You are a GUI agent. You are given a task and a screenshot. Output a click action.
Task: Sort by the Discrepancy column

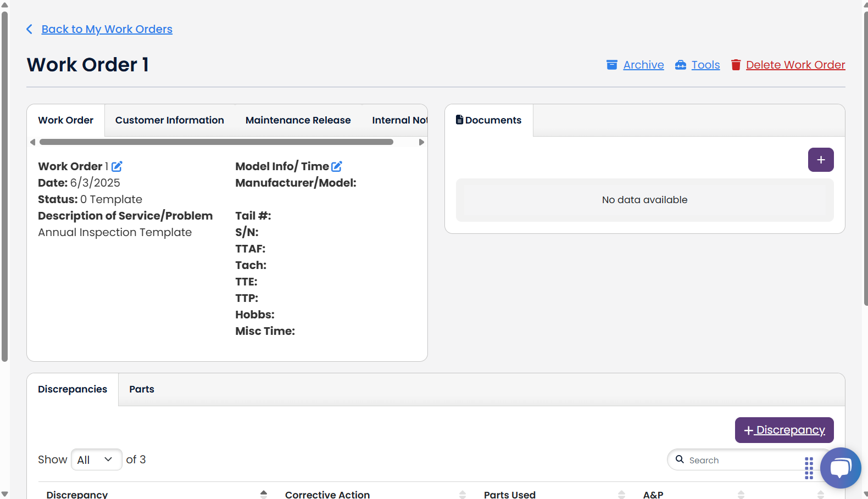coord(264,494)
